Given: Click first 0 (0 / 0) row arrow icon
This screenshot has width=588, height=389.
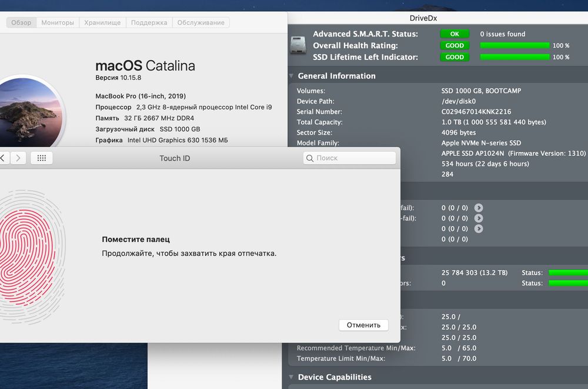Looking at the screenshot, I should coord(479,208).
